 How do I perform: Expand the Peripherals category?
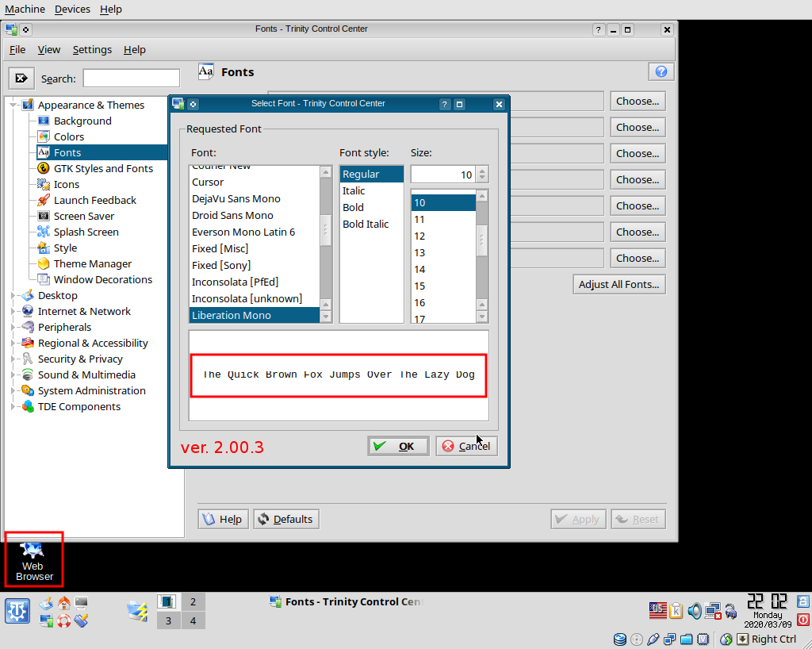point(14,328)
